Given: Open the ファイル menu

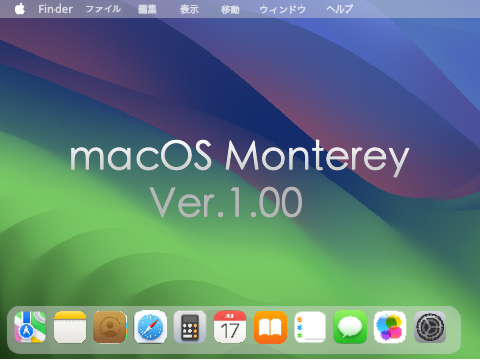Looking at the screenshot, I should (103, 9).
